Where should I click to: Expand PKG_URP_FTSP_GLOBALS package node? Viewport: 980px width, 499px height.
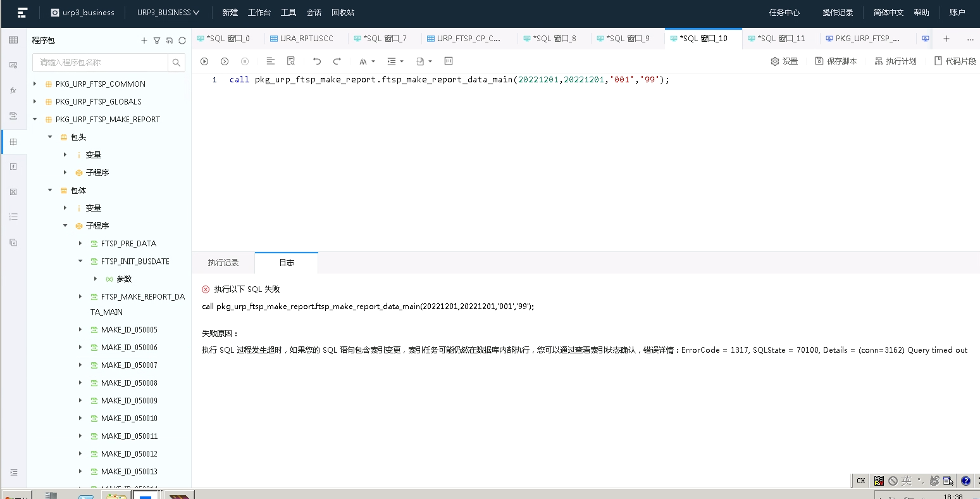tap(35, 101)
